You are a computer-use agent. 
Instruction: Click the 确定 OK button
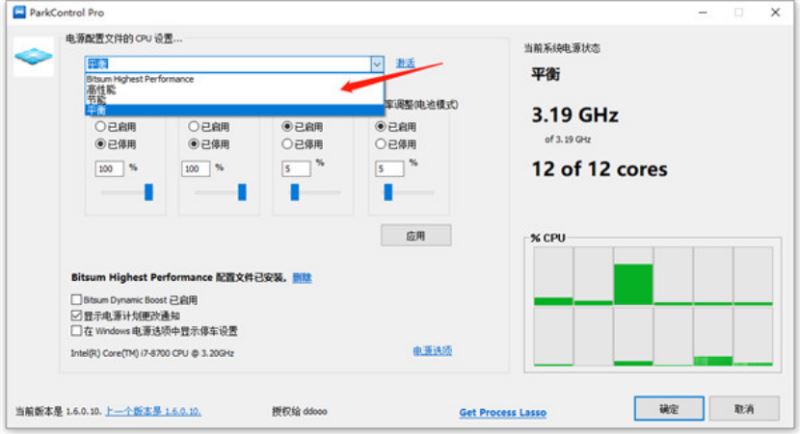click(669, 409)
